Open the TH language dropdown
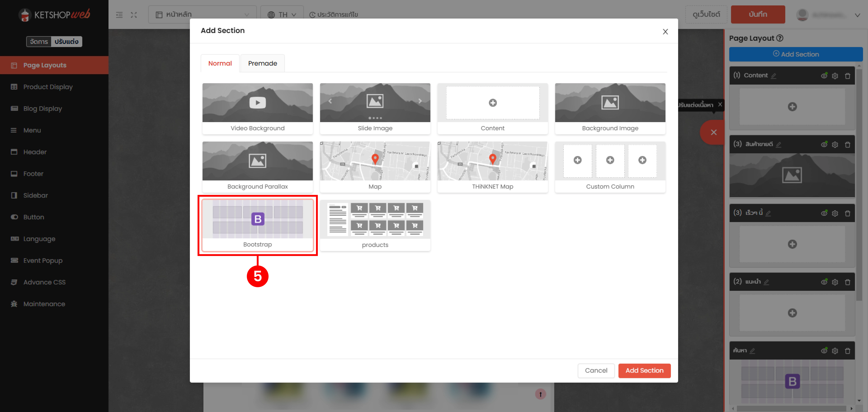 point(282,14)
